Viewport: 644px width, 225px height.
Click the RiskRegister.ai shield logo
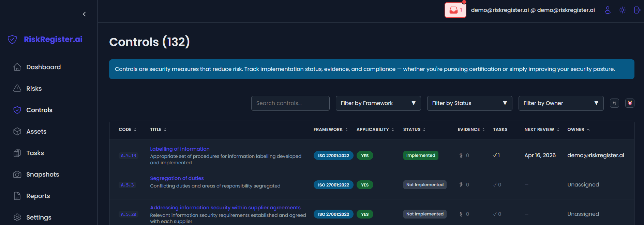12,40
